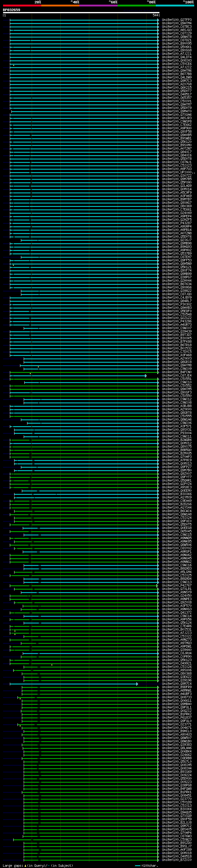
Task: Open hit UniRef100_C7E662
Action: coord(177,125)
